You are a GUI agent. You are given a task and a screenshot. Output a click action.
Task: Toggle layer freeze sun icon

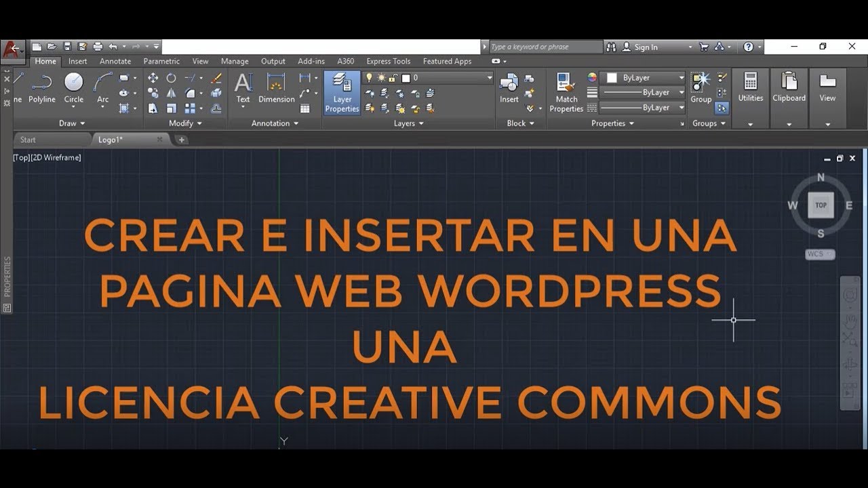pos(381,78)
